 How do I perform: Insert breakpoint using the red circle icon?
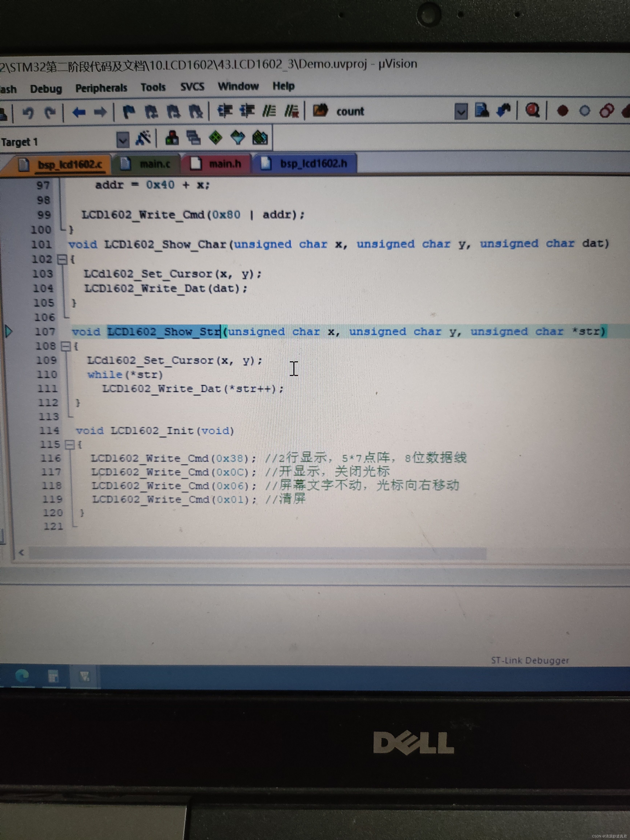(562, 110)
